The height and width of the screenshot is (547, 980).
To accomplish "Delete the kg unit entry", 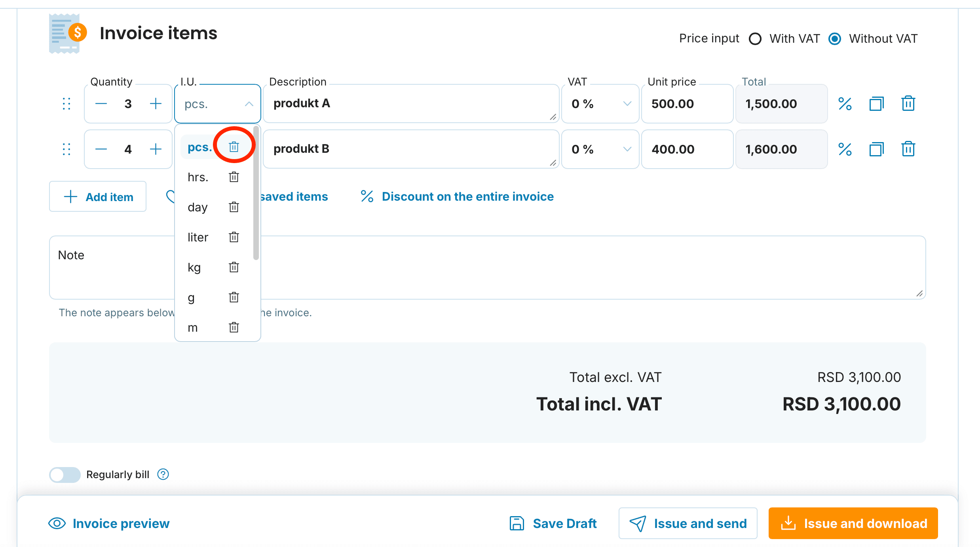I will coord(234,267).
